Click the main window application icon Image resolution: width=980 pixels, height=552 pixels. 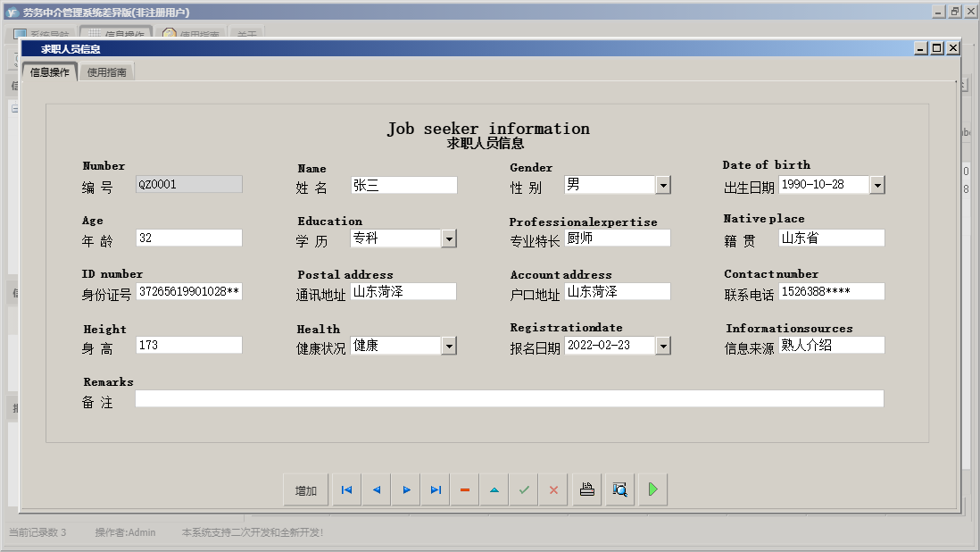pos(12,12)
